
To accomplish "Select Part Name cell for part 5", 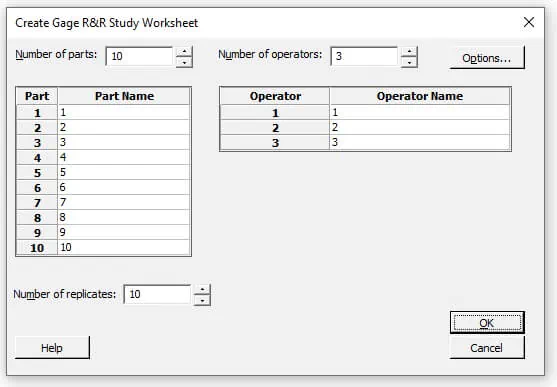I will pyautogui.click(x=124, y=172).
